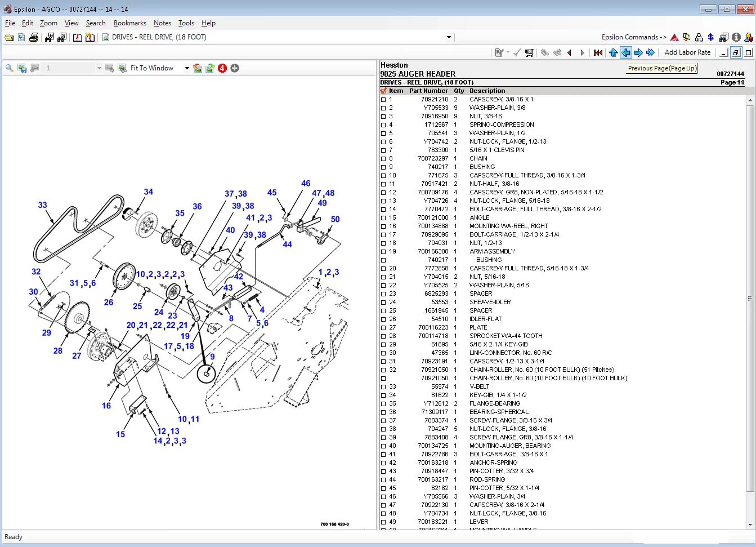Open the Bookmarks menu
756x547 pixels.
(x=129, y=23)
